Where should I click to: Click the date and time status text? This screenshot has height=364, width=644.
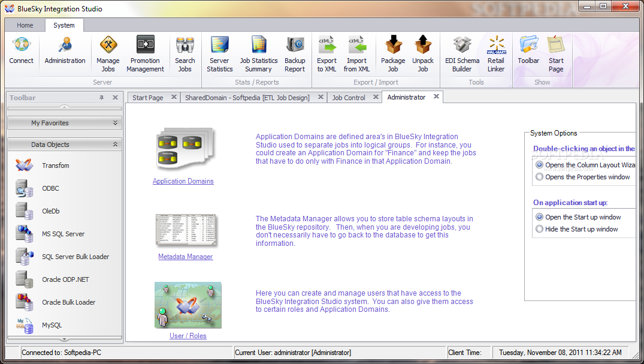[x=560, y=353]
